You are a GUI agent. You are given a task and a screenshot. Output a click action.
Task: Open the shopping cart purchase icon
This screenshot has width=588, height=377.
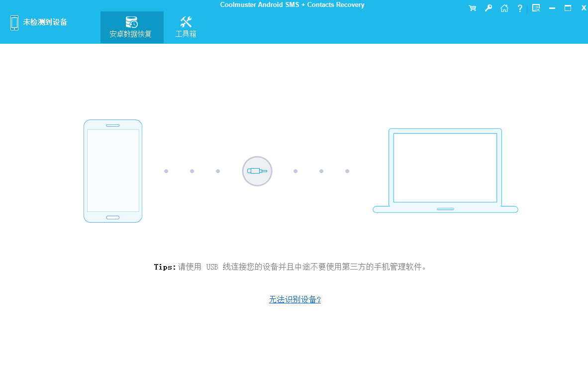tap(472, 8)
